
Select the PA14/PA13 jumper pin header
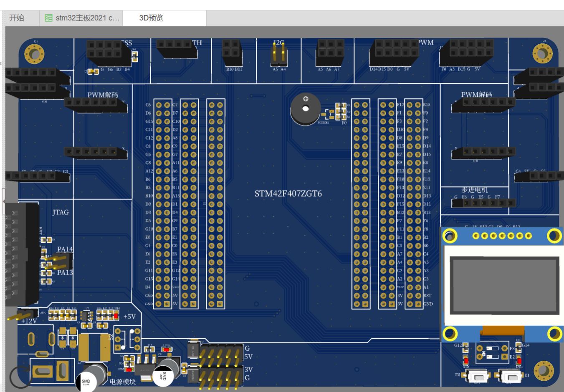[x=58, y=261]
